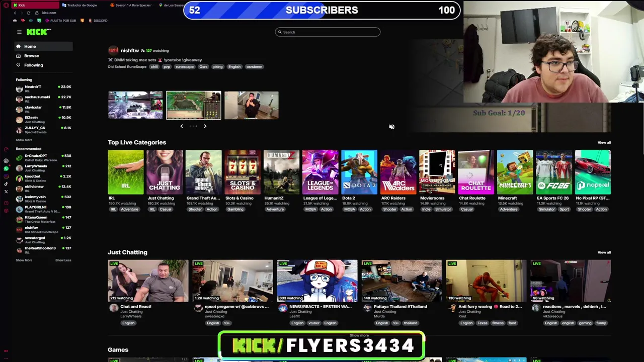Expand Show More under Following

coord(24,140)
